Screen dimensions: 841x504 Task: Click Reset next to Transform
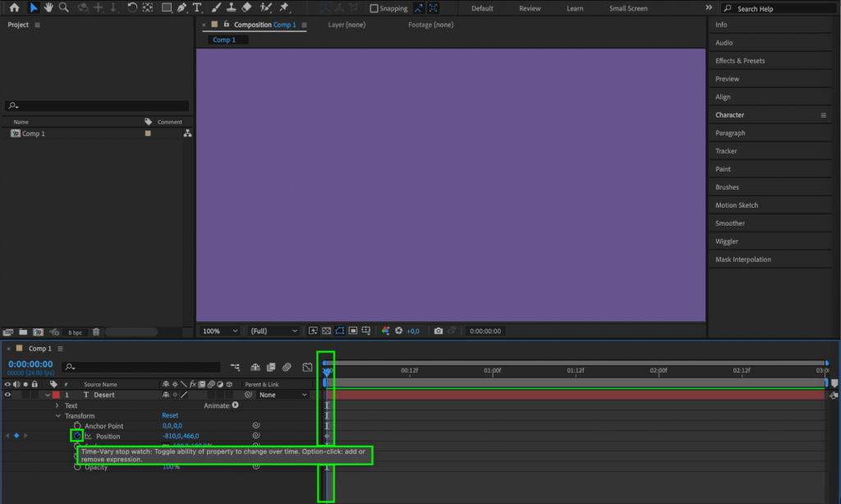point(169,415)
